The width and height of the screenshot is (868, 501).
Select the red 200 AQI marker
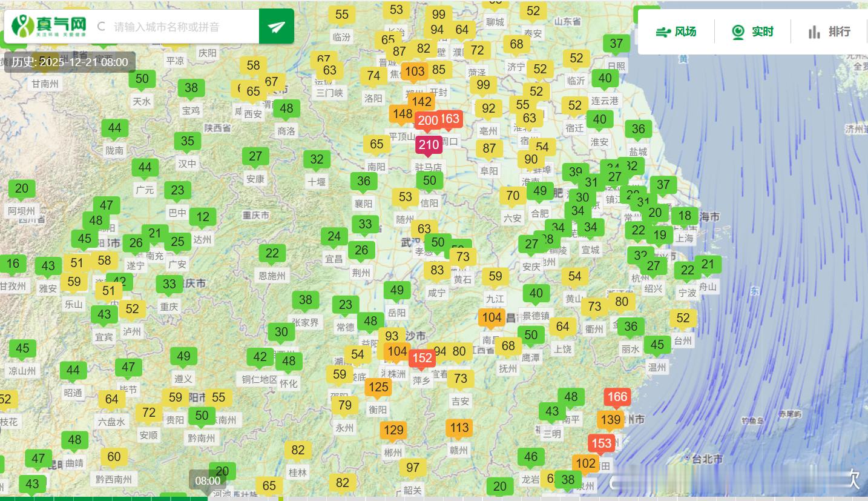(x=427, y=120)
